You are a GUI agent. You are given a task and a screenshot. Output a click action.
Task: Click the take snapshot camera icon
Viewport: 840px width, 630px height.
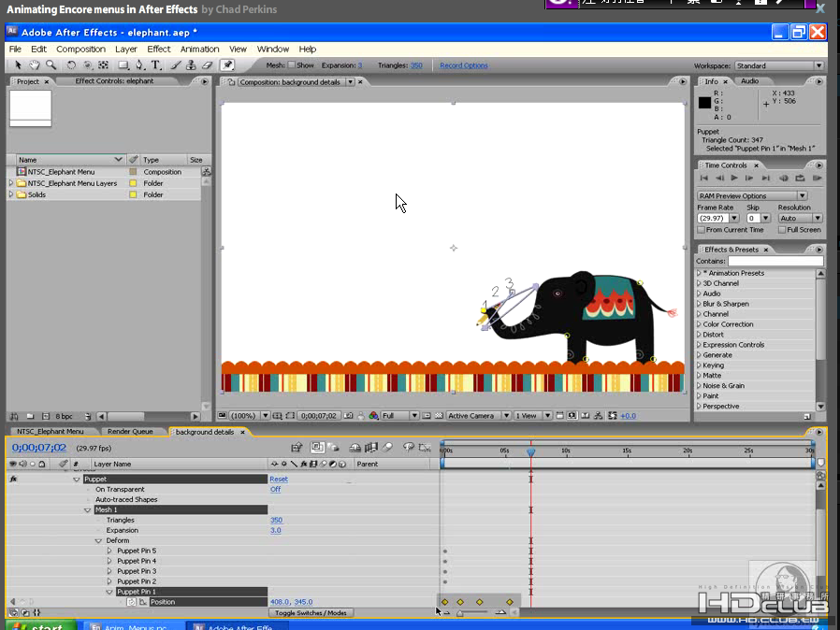click(x=349, y=415)
